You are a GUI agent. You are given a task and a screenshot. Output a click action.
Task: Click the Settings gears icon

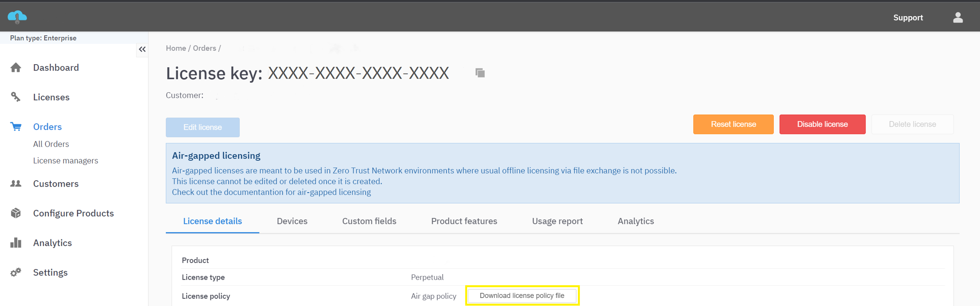click(16, 272)
